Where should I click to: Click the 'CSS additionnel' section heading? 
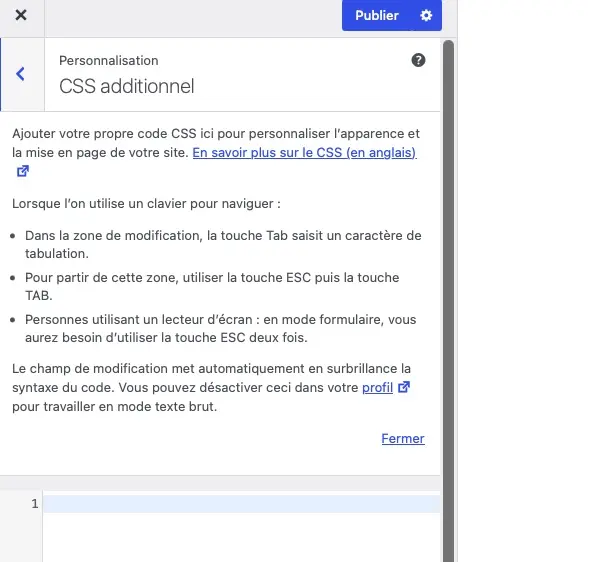(127, 86)
